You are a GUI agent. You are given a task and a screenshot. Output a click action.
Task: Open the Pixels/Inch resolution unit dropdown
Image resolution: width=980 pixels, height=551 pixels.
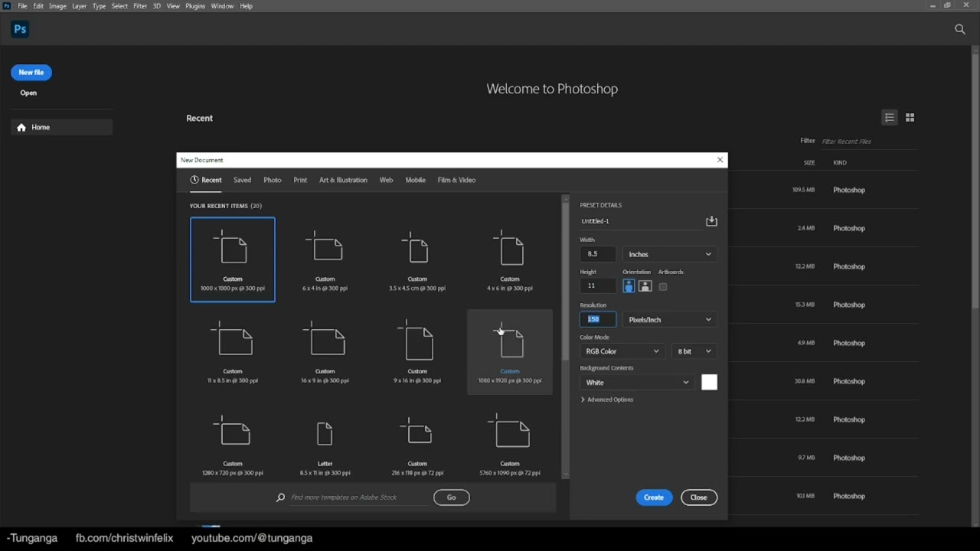[669, 319]
